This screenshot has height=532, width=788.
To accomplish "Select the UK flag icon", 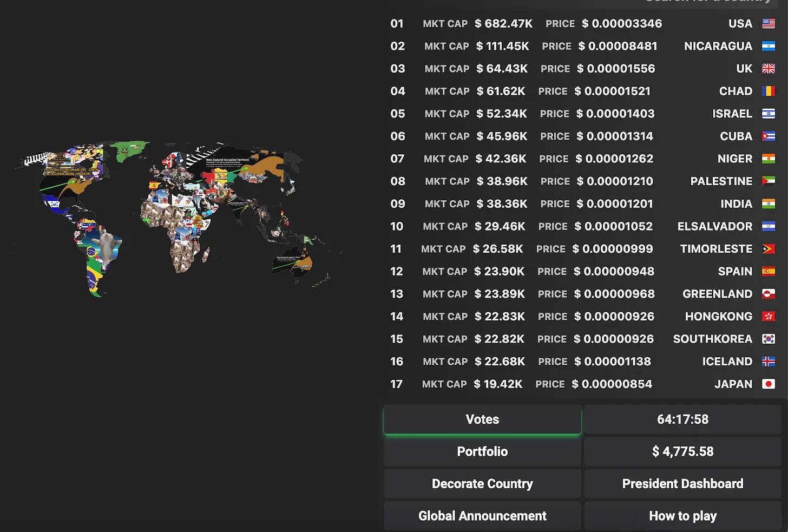I will [x=768, y=69].
